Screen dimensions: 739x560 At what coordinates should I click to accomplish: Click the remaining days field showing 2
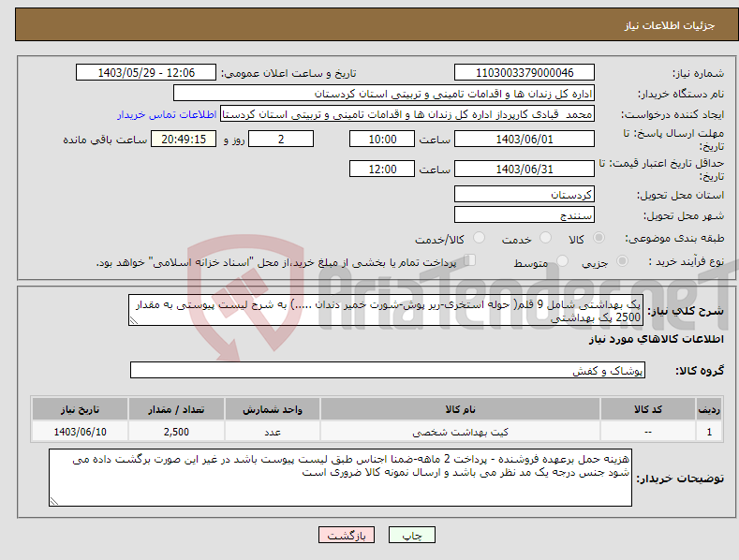point(281,139)
